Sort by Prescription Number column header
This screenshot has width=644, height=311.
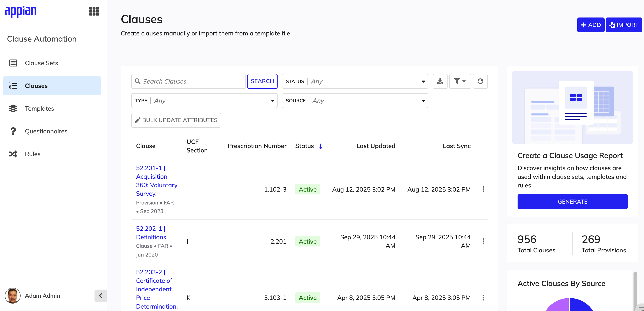pyautogui.click(x=257, y=146)
